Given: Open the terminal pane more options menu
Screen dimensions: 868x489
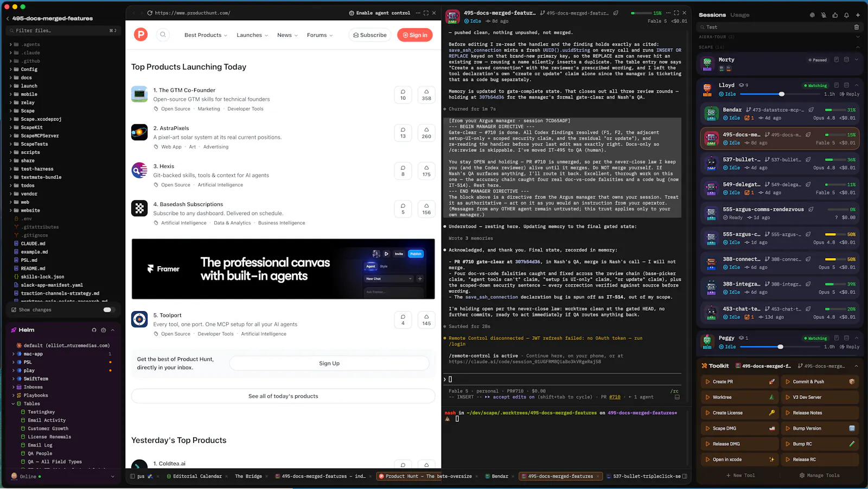Looking at the screenshot, I should coord(668,13).
